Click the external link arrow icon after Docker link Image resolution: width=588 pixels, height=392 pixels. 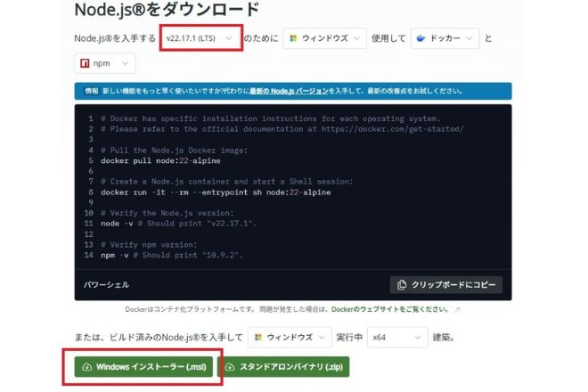(x=457, y=310)
